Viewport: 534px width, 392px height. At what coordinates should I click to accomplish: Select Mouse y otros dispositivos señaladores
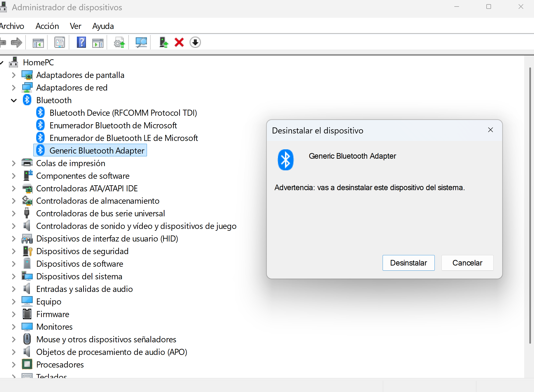(106, 339)
